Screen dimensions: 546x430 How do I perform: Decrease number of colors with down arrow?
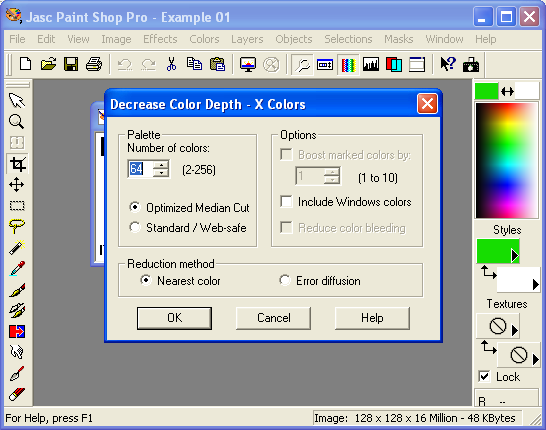[x=161, y=173]
